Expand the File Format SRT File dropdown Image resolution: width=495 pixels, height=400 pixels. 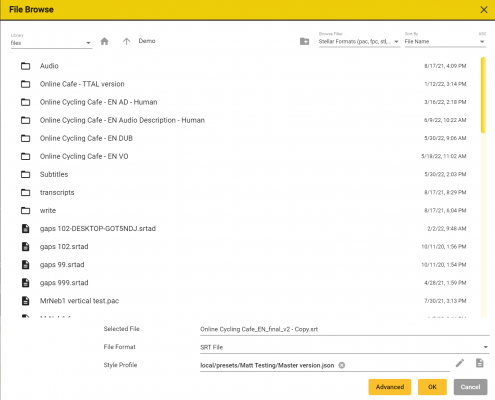345,347
